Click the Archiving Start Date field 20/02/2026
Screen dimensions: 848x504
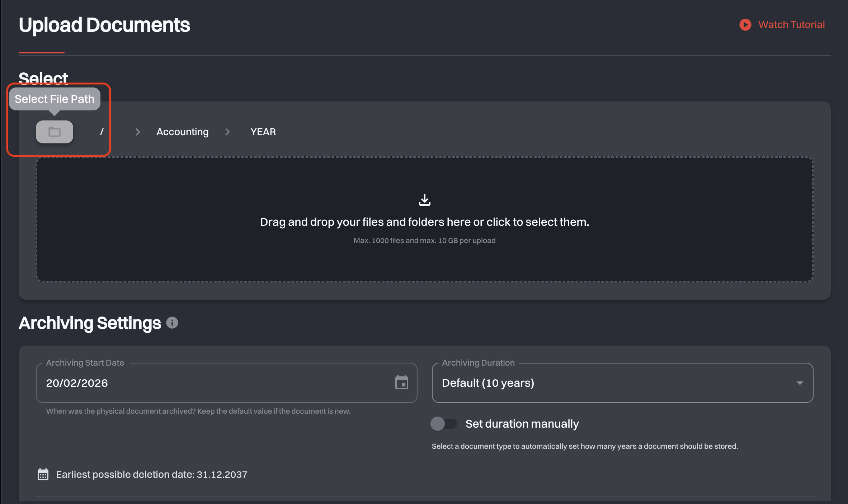point(226,383)
